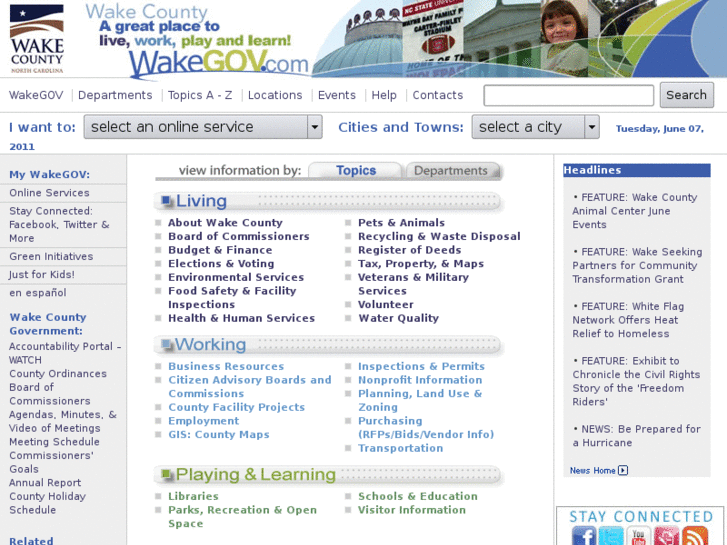Open the Transportation link
727x545 pixels.
pyautogui.click(x=401, y=448)
